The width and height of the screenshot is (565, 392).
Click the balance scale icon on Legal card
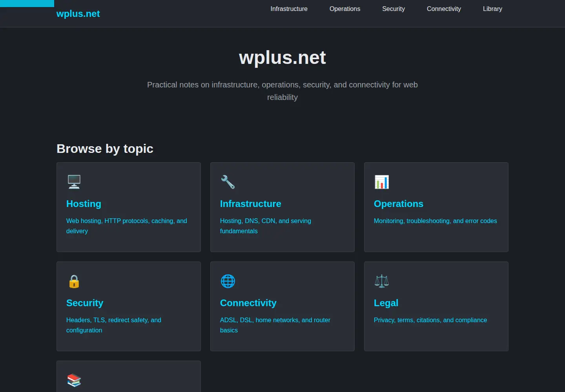382,281
